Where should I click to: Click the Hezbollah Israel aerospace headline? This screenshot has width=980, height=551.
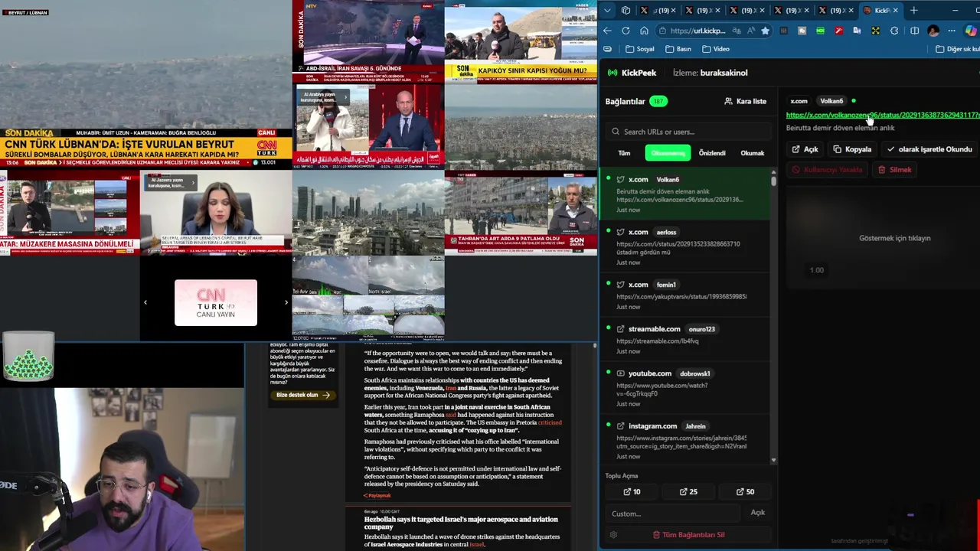(x=461, y=523)
